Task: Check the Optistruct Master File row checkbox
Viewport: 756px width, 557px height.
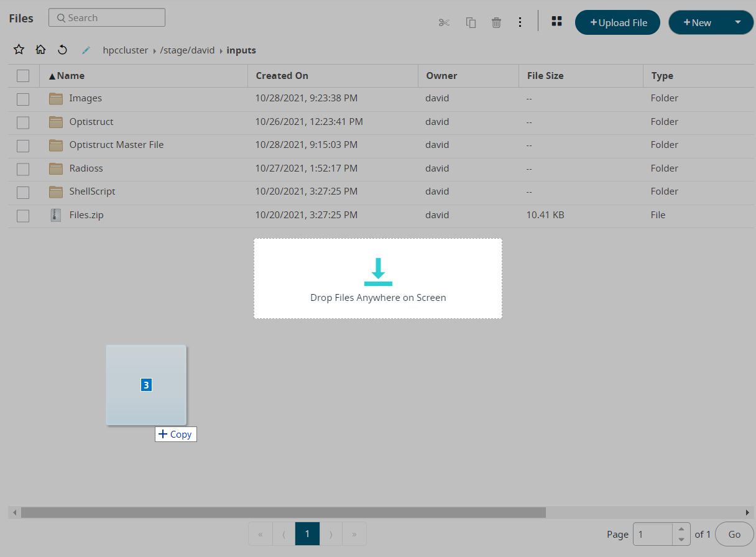Action: 23,145
